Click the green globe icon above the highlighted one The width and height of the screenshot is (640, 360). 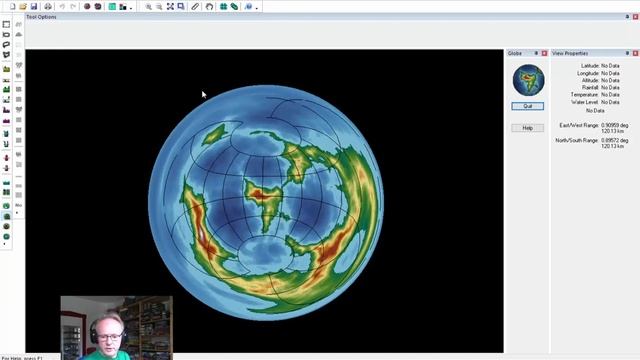coord(7,206)
